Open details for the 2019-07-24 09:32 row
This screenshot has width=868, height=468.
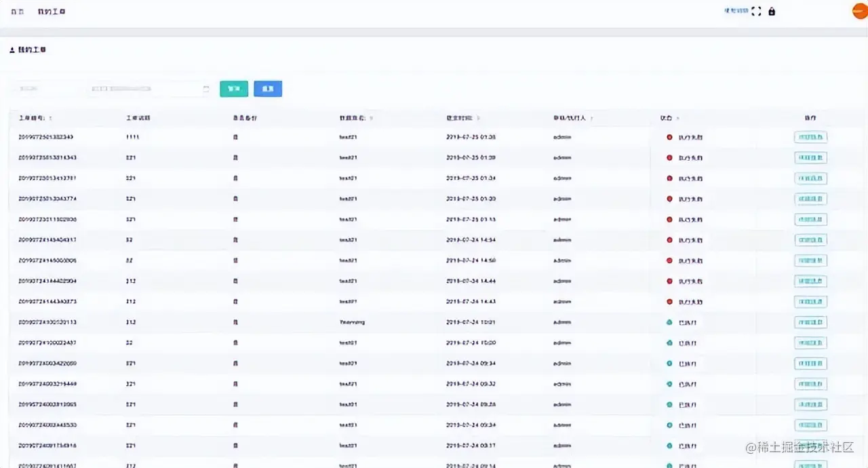(x=810, y=384)
